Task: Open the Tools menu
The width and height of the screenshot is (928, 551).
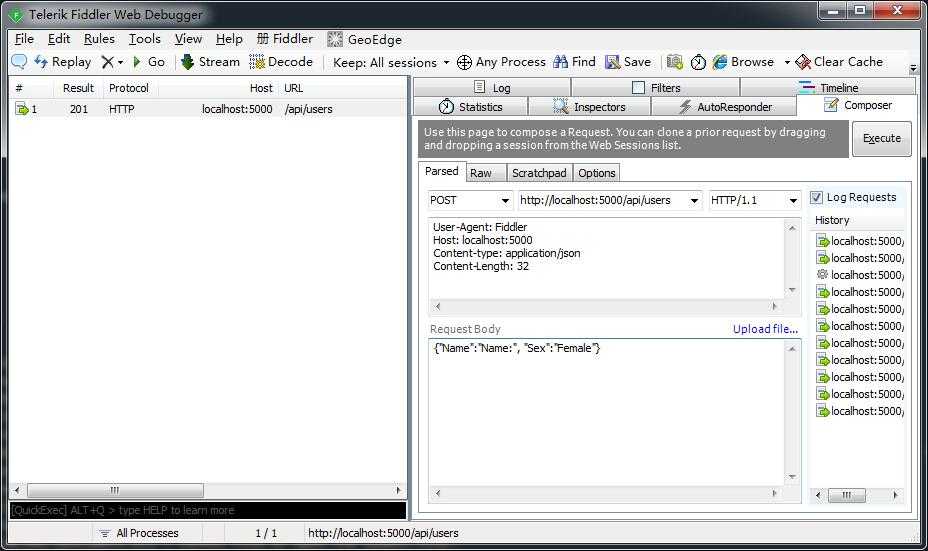Action: [x=144, y=39]
